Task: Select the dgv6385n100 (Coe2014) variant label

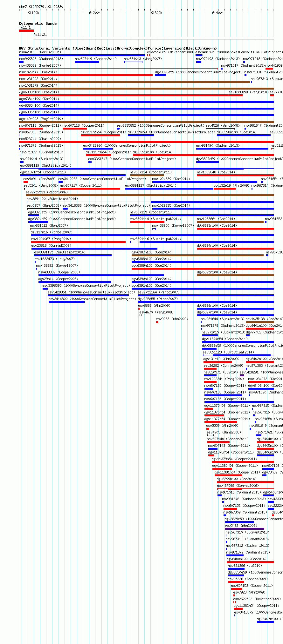Action: point(39,105)
